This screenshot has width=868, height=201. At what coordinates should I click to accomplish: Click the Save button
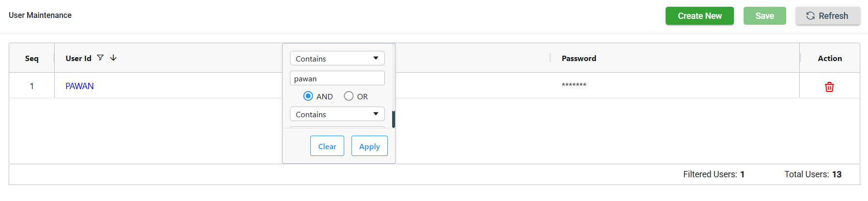[x=764, y=16]
